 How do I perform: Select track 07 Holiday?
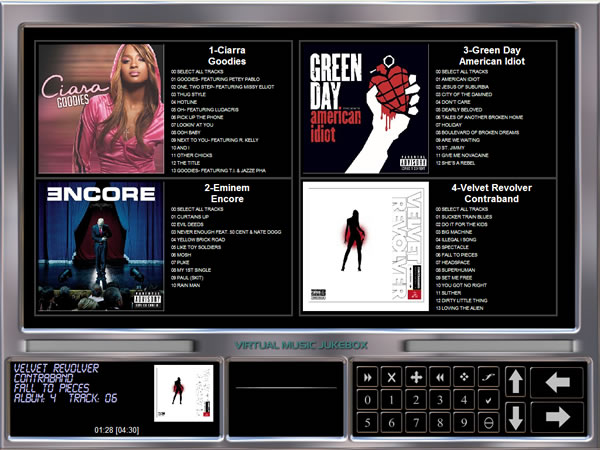[x=449, y=125]
